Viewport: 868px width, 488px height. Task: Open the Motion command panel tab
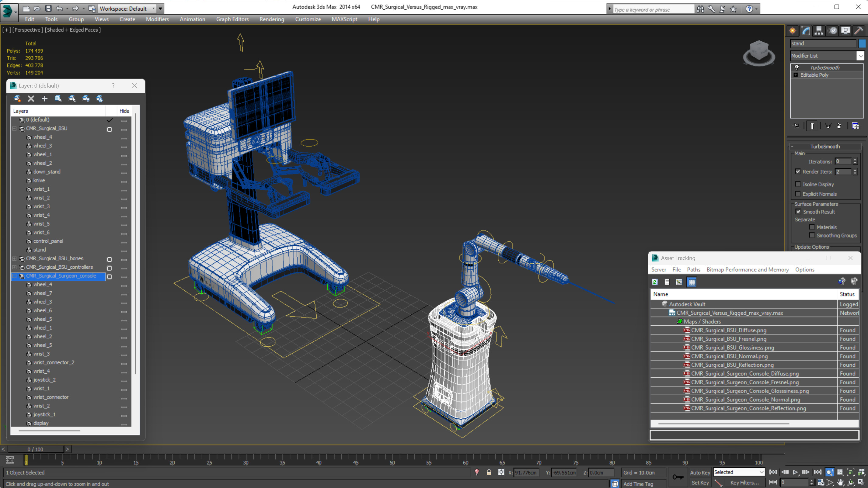coord(832,31)
